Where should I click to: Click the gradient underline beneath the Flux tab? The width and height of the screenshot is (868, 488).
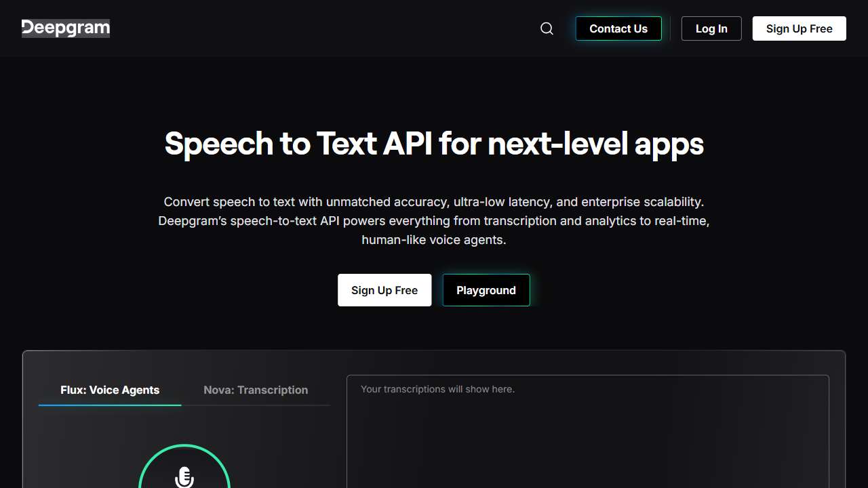point(110,405)
